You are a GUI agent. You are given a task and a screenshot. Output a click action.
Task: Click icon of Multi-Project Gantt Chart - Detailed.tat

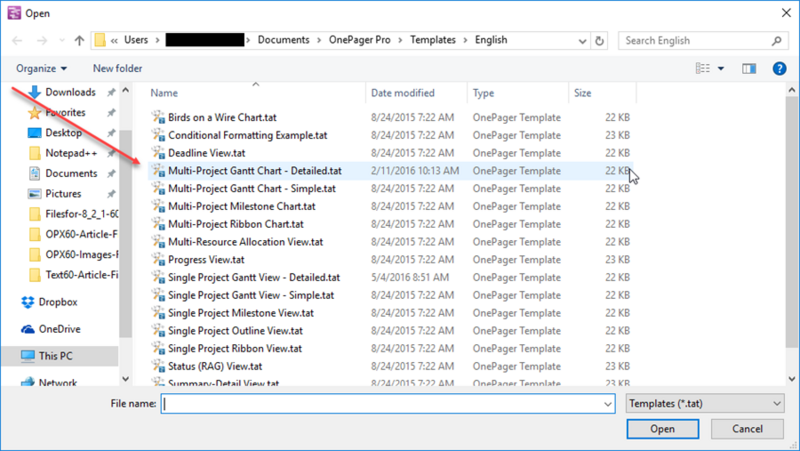coord(158,171)
